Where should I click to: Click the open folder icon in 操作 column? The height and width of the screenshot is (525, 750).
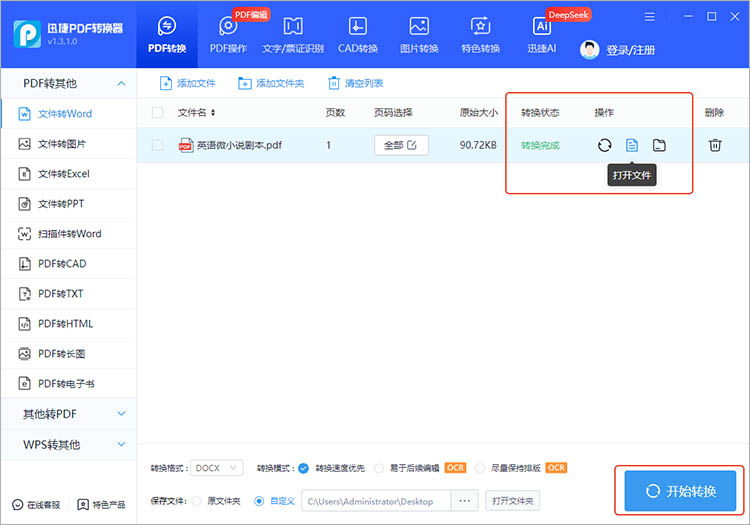pos(659,145)
